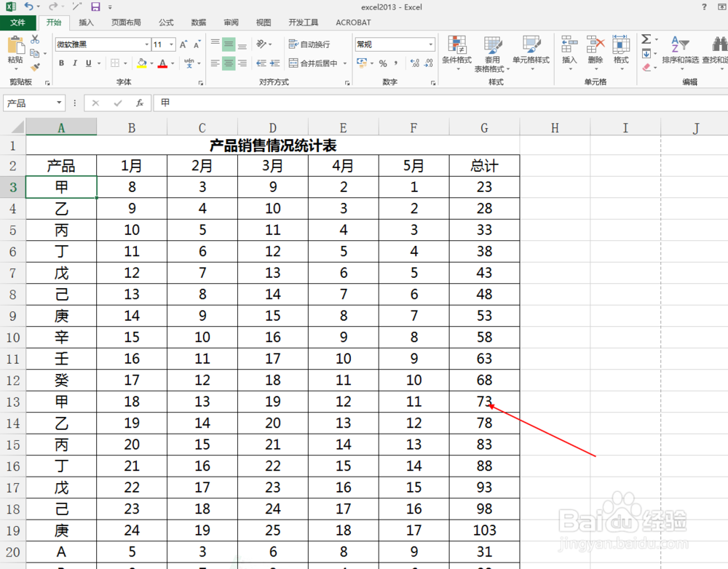Viewport: 728px width, 569px height.
Task: Switch to the 插入 ribbon tab
Action: tap(86, 23)
